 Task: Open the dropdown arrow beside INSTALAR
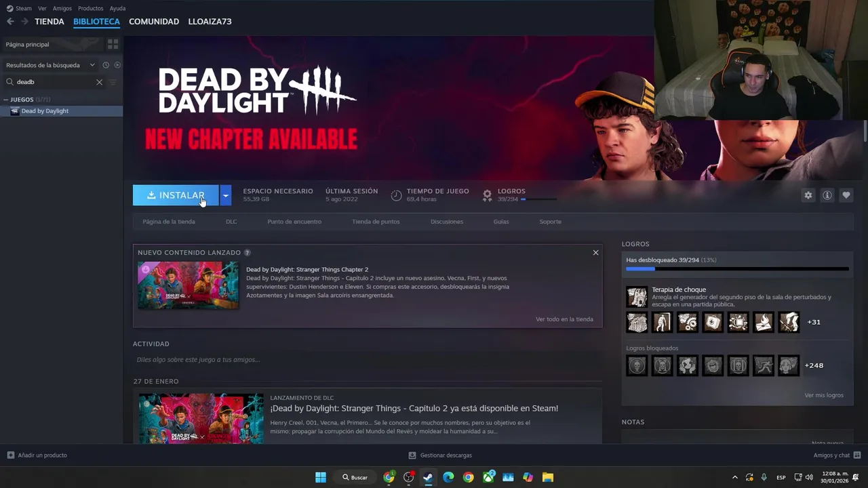pyautogui.click(x=225, y=195)
